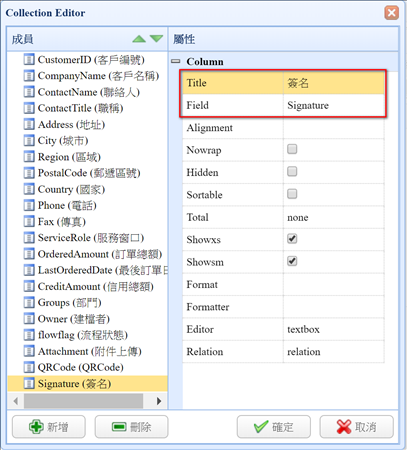The height and width of the screenshot is (450, 407).
Task: Open the Total none value dropdown
Action: pos(333,217)
